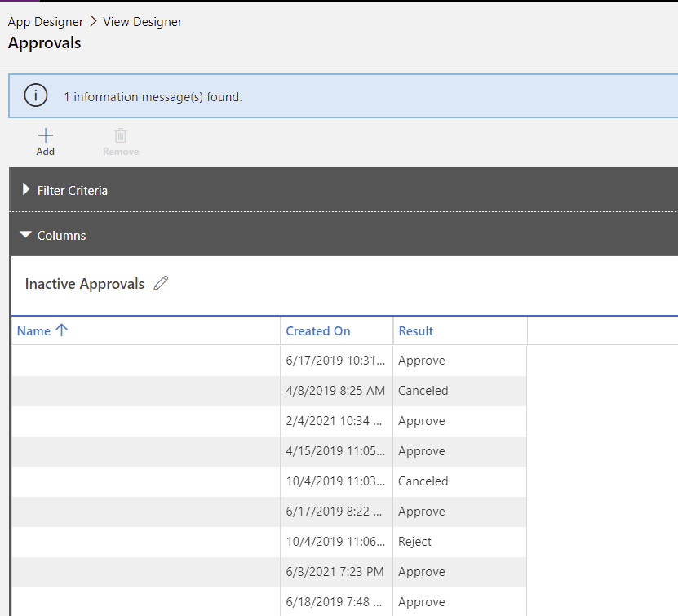The width and height of the screenshot is (678, 616).
Task: Expand the Filter Criteria section
Action: [26, 189]
